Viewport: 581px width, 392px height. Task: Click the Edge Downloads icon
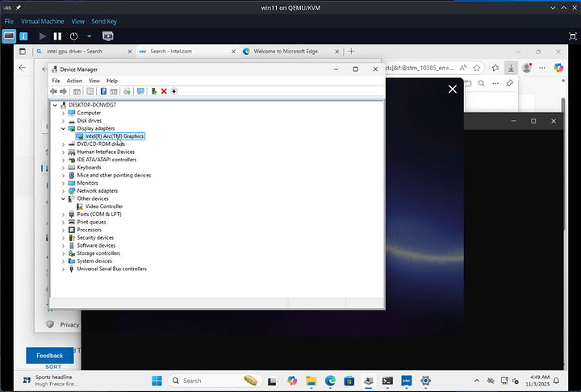point(511,68)
